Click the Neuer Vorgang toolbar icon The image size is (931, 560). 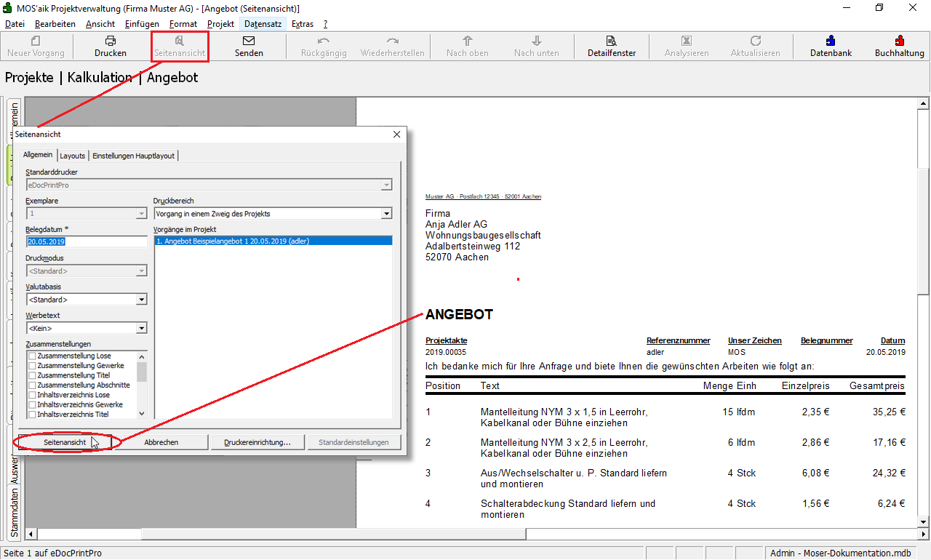[36, 41]
